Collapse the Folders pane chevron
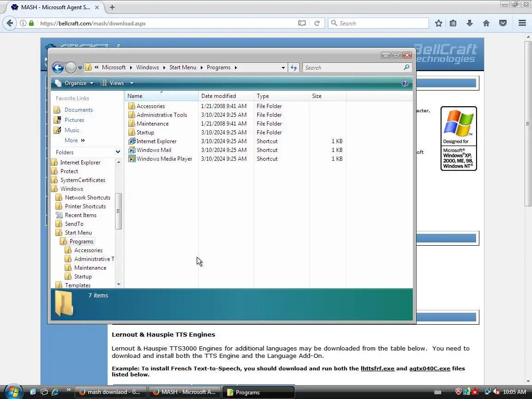 click(x=118, y=152)
